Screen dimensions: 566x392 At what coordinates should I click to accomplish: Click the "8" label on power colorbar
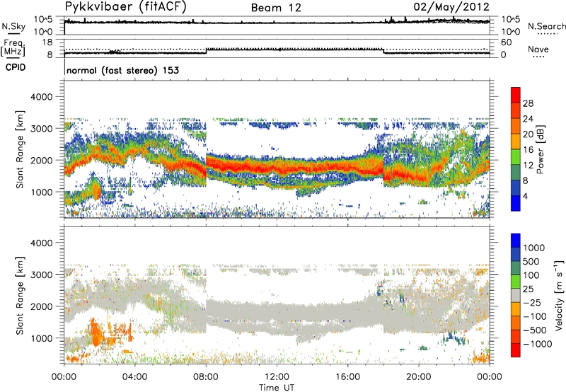pyautogui.click(x=525, y=180)
